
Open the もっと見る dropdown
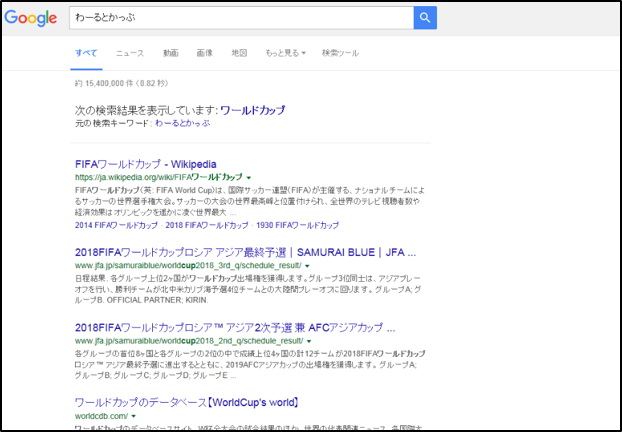(285, 53)
